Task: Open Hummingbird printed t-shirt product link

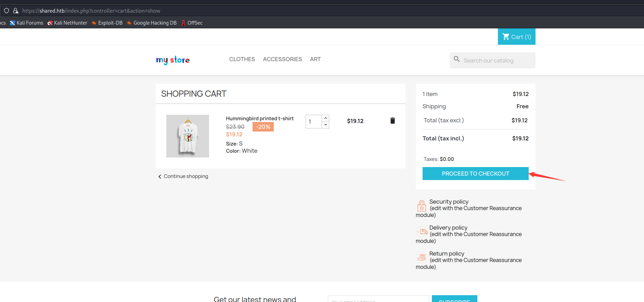Action: (260, 119)
